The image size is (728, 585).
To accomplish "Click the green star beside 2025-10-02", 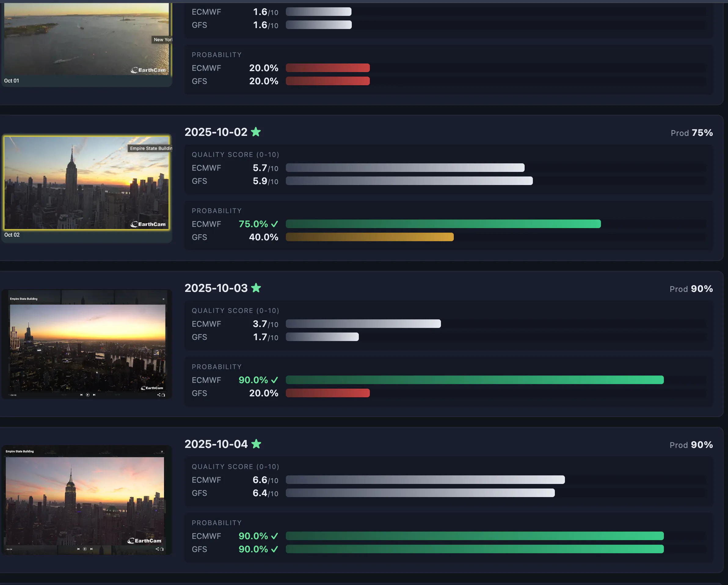I will (x=256, y=132).
